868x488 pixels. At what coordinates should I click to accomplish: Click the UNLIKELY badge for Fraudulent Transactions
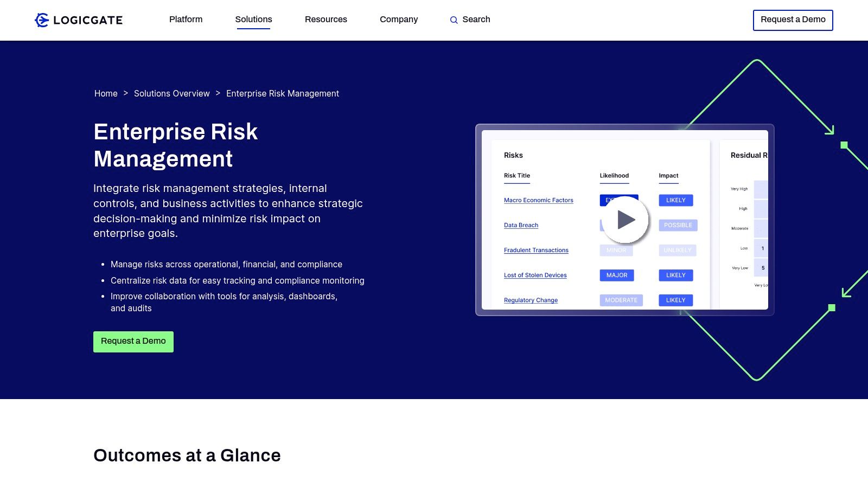coord(677,250)
